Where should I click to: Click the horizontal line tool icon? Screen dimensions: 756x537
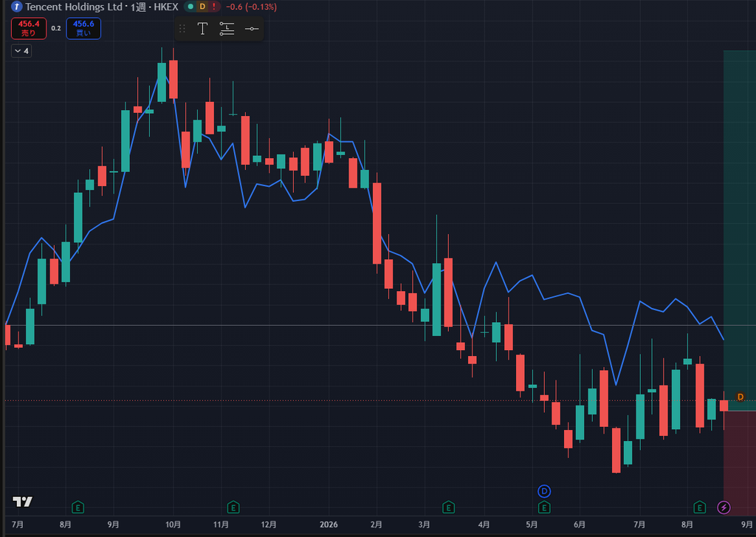tap(252, 29)
